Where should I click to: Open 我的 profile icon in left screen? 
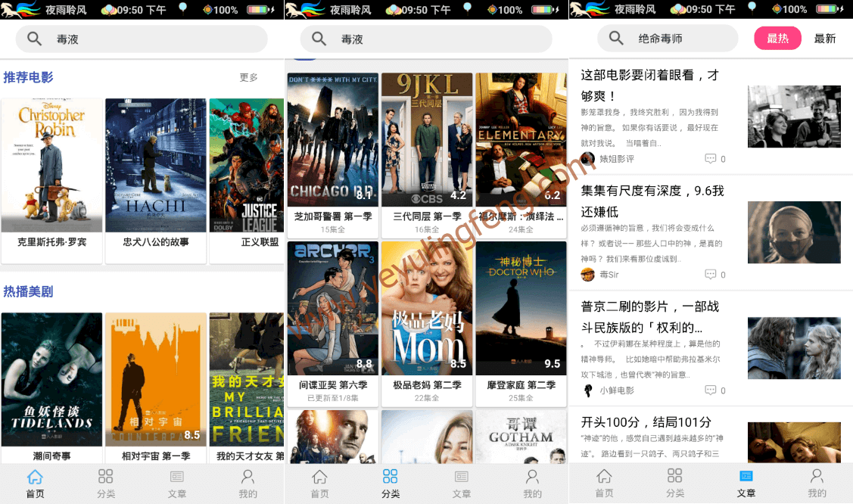pos(247,477)
